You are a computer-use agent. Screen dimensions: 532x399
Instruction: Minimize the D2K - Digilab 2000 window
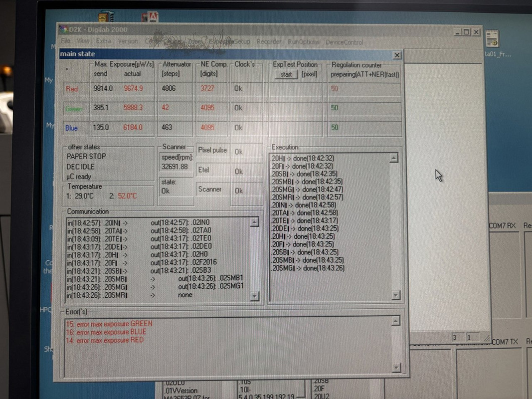(458, 32)
